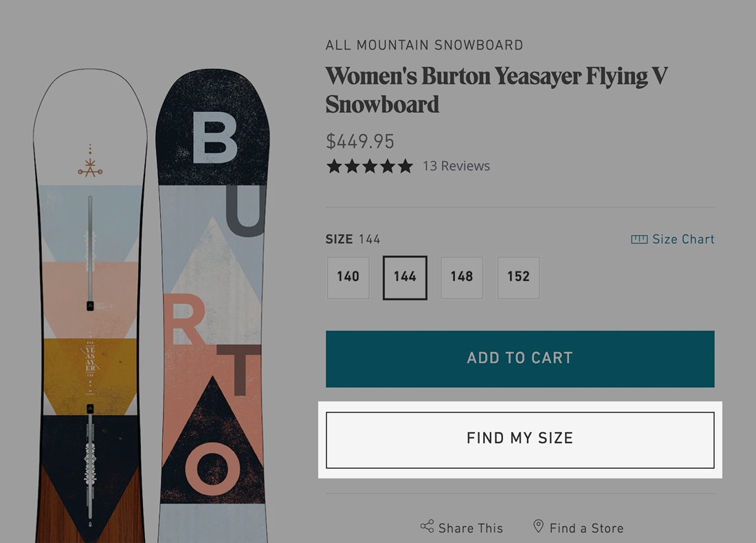
Task: Open the Size Chart text link
Action: pyautogui.click(x=683, y=239)
